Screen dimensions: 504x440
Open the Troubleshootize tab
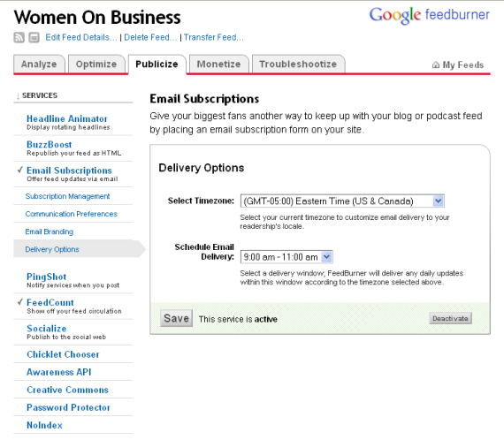pos(298,64)
